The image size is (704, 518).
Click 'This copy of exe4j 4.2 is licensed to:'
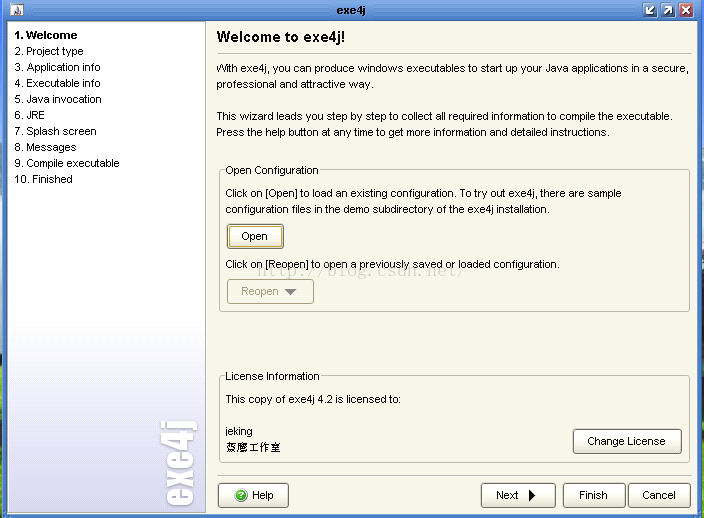click(x=313, y=399)
